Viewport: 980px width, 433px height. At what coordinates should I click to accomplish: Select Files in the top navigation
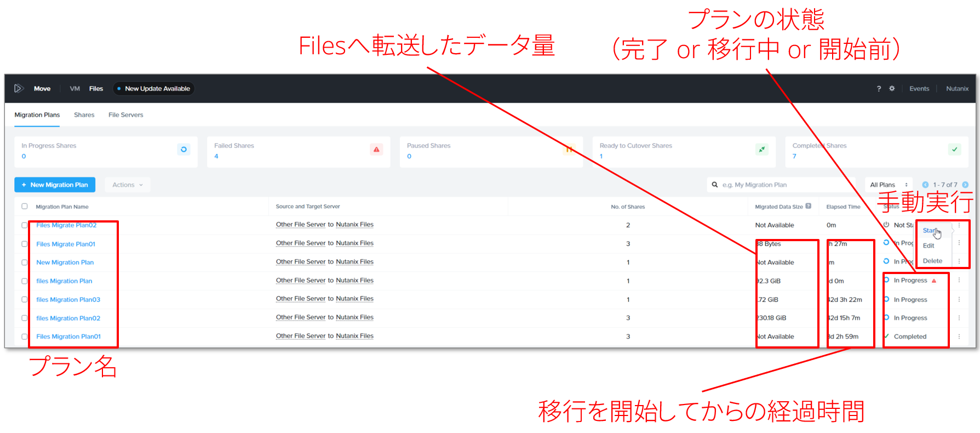point(96,88)
